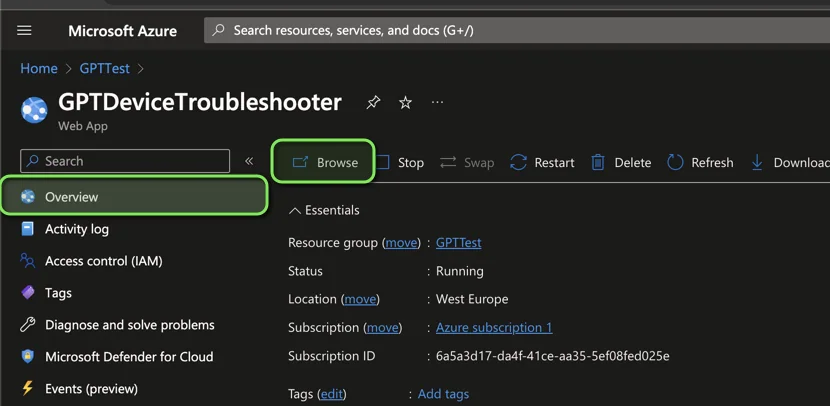
Task: Open Access control (IAM)
Action: [104, 261]
